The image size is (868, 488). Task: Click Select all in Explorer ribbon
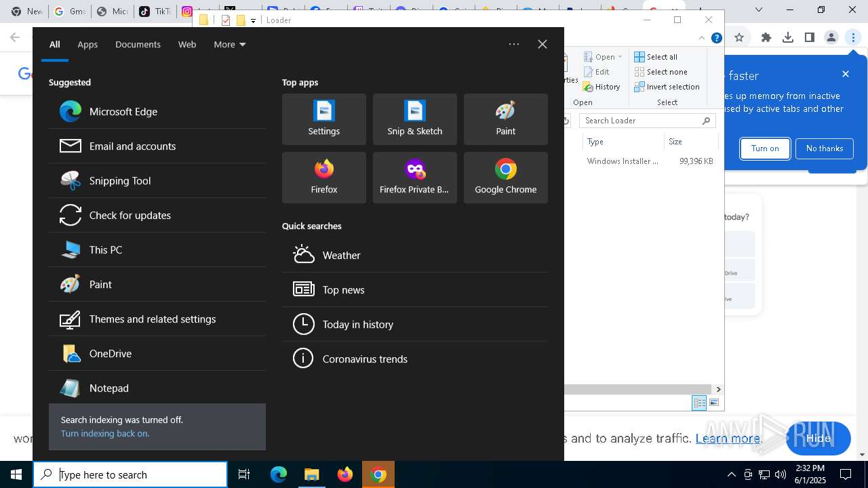[x=656, y=57]
